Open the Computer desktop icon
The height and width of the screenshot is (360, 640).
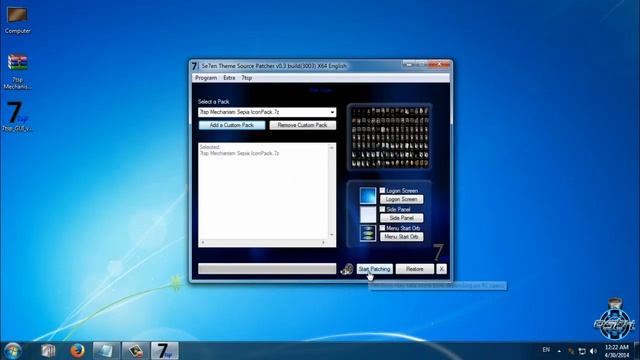pyautogui.click(x=17, y=20)
